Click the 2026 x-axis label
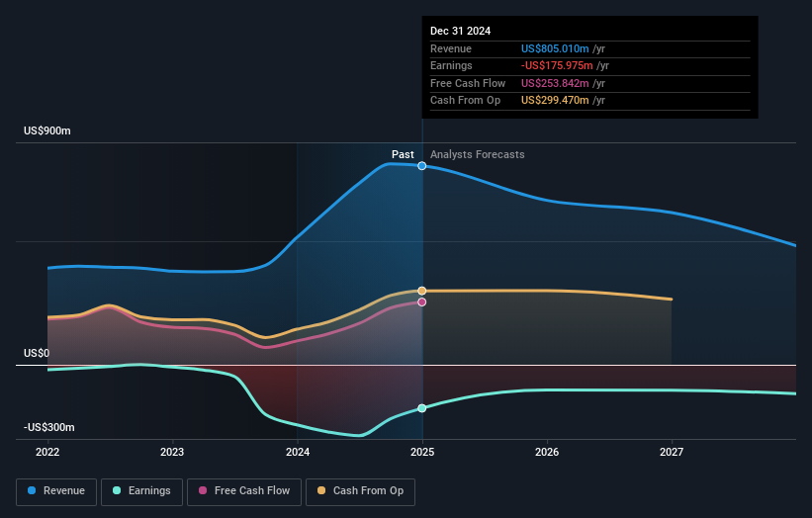 click(x=547, y=452)
